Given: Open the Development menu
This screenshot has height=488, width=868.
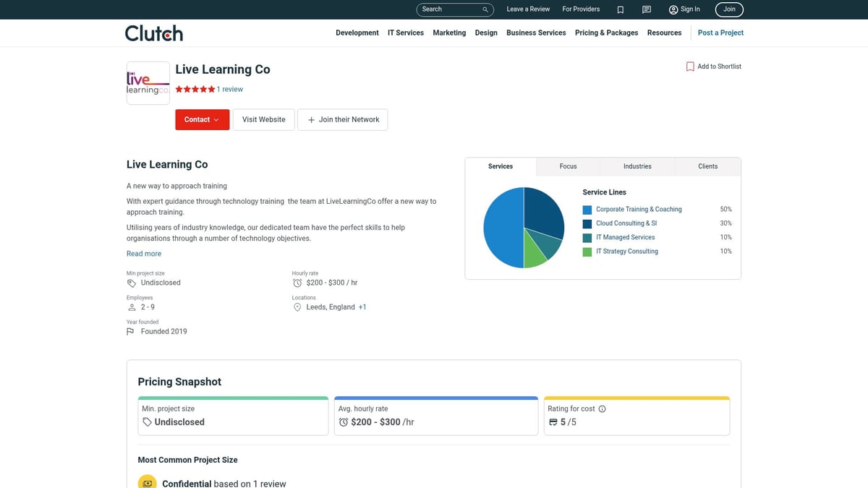Looking at the screenshot, I should click(x=357, y=33).
